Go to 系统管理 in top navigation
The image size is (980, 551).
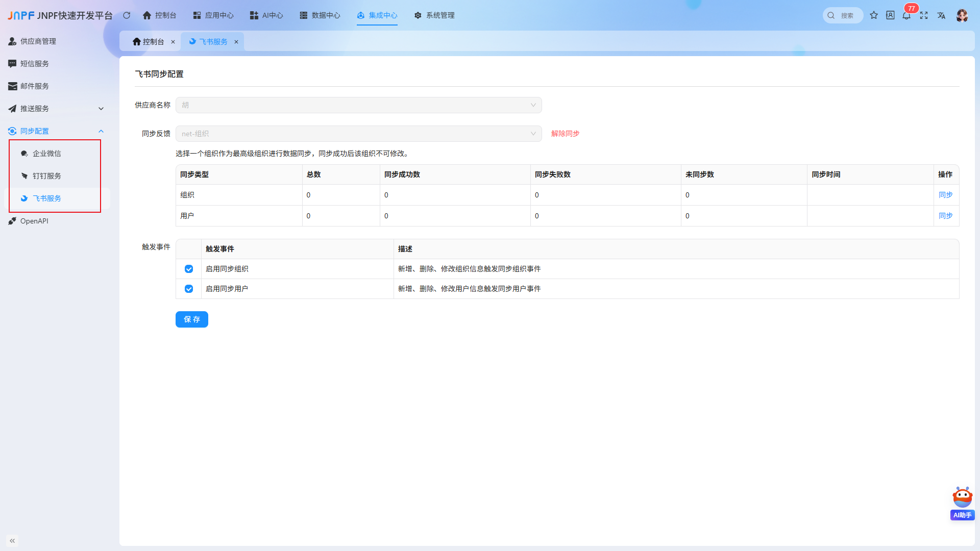click(x=434, y=15)
